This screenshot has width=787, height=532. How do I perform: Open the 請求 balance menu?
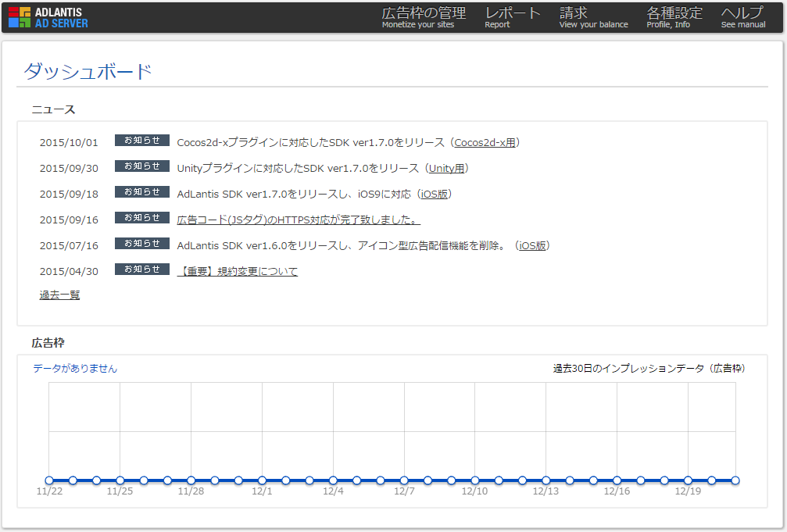(593, 17)
